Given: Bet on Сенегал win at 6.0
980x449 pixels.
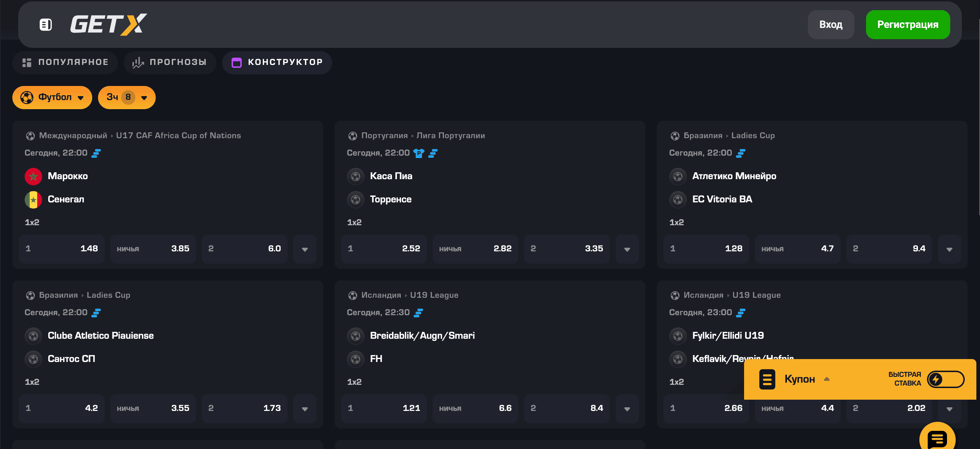Looking at the screenshot, I should coord(245,249).
